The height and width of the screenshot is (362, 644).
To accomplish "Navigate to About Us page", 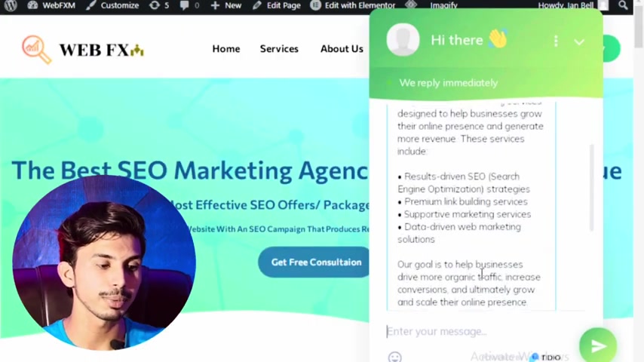I will pos(342,48).
